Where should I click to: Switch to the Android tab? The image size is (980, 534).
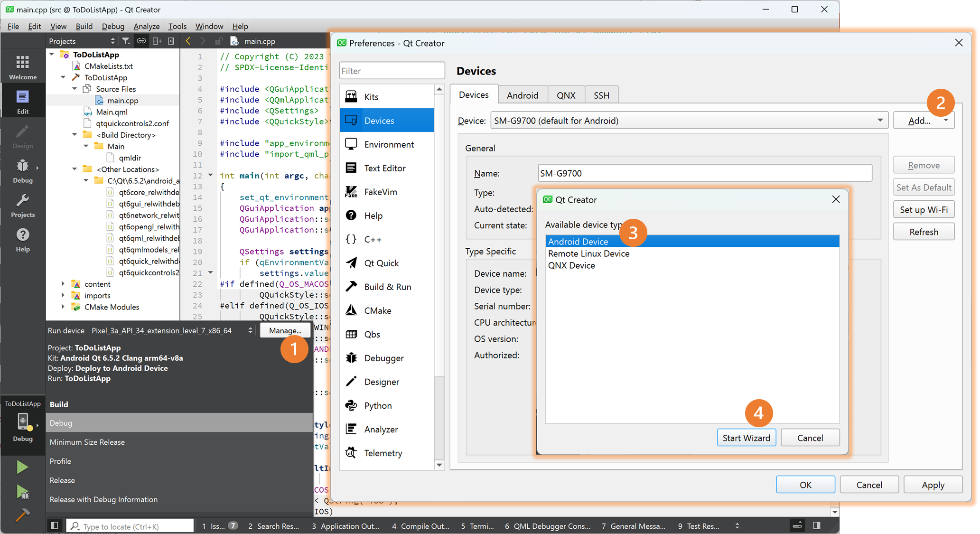click(x=522, y=95)
